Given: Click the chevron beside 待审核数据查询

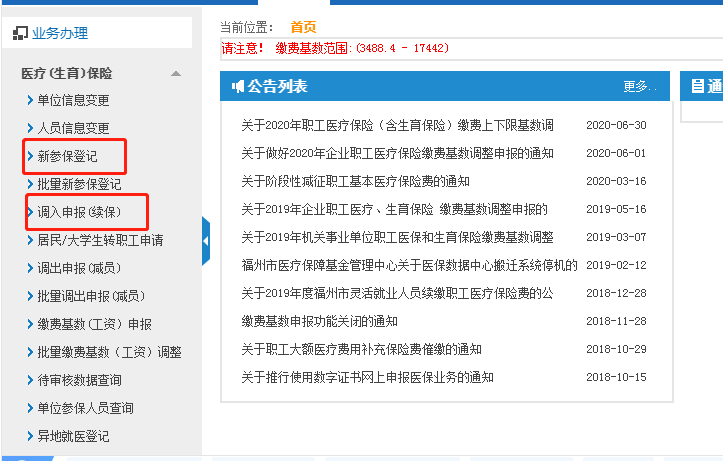Looking at the screenshot, I should click(x=30, y=380).
